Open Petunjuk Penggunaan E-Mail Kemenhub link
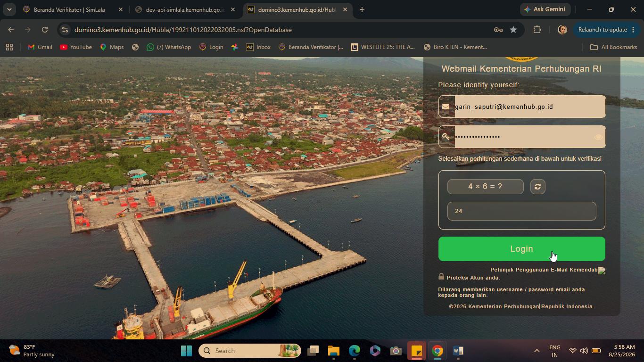This screenshot has height=362, width=644. (544, 270)
